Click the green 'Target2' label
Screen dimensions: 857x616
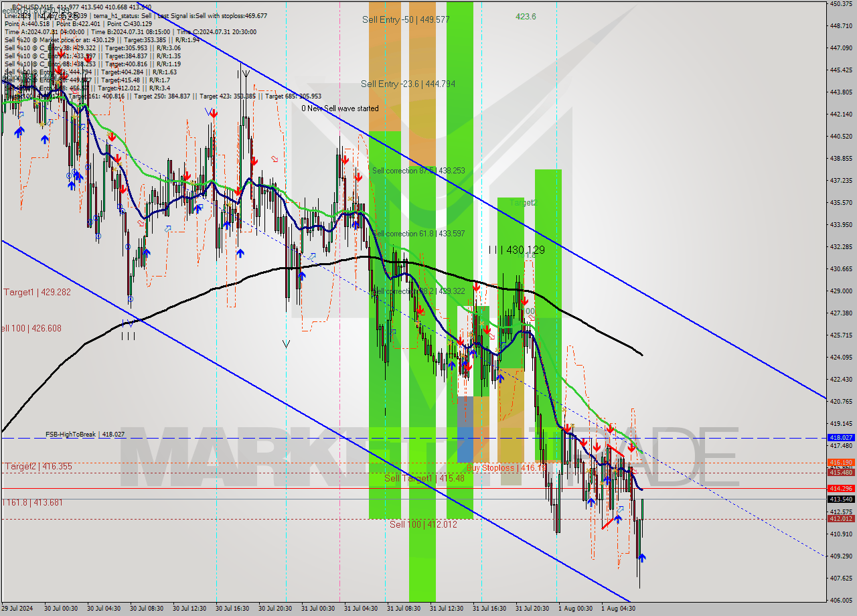click(x=523, y=202)
